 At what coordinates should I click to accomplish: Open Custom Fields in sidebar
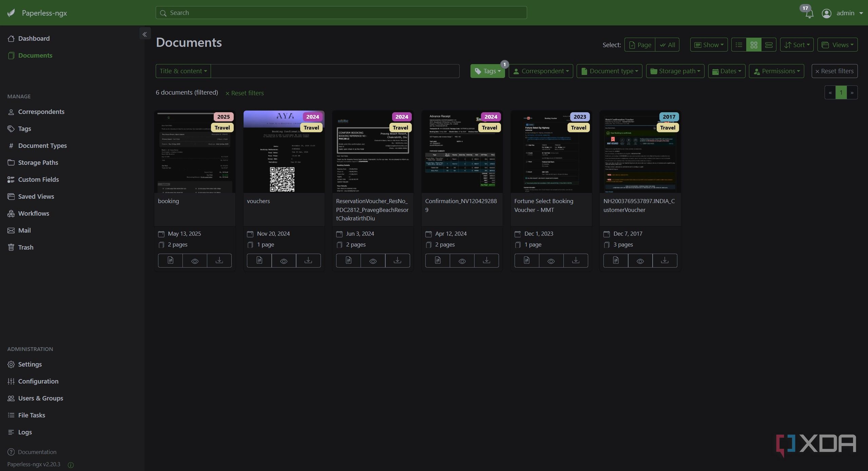click(38, 179)
